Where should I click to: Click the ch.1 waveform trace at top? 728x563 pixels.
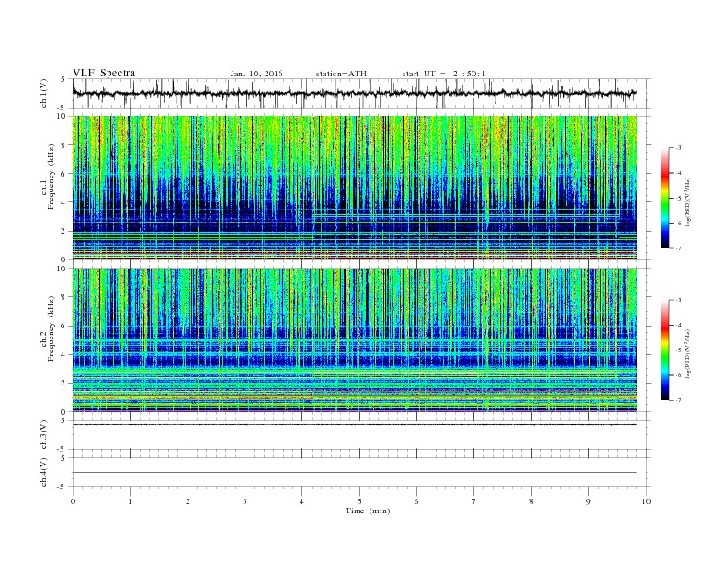coord(355,93)
